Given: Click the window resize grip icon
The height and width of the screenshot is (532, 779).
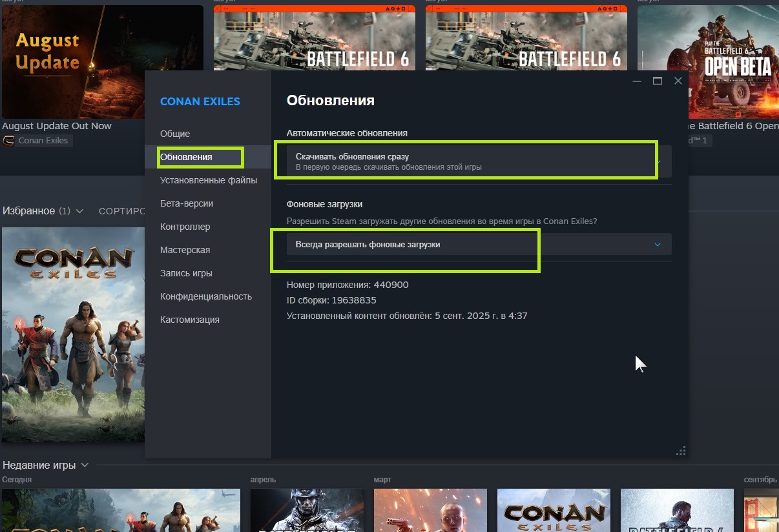Looking at the screenshot, I should [x=681, y=451].
